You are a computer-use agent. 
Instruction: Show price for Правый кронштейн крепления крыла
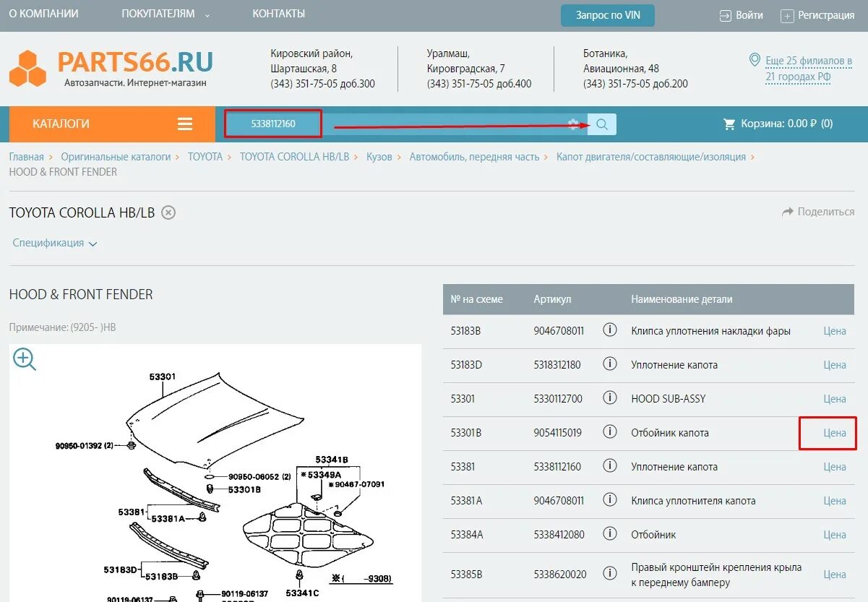[835, 575]
